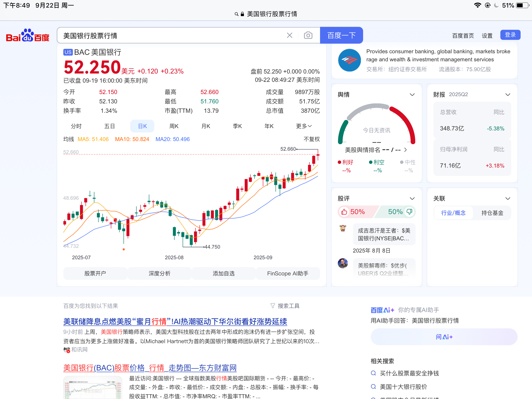Expand the 关联 panel chevron

click(x=508, y=198)
